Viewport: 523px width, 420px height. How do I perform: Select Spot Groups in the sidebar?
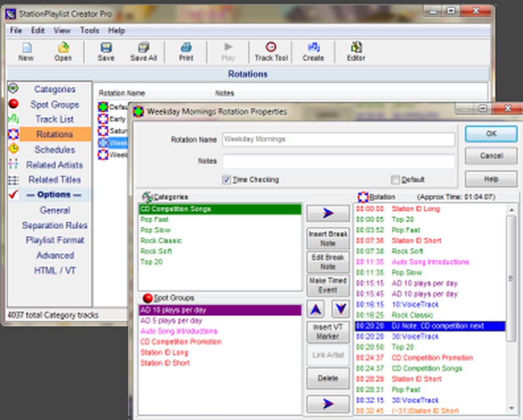click(x=55, y=105)
